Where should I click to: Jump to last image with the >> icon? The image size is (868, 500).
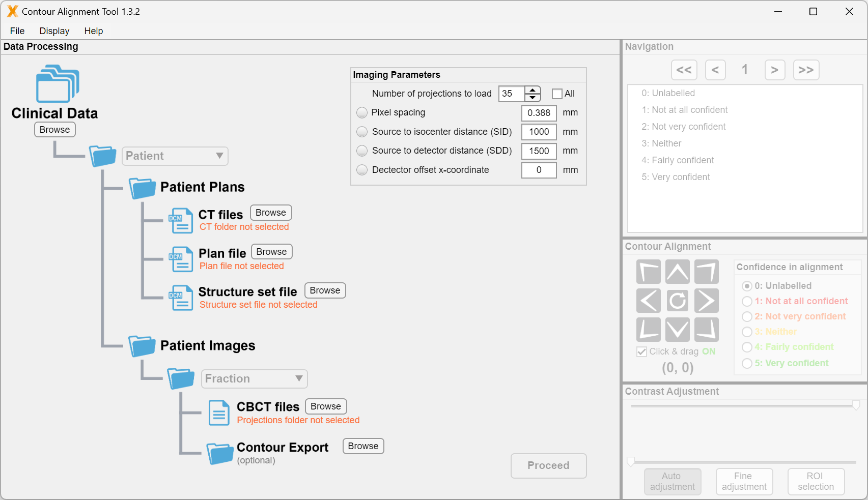806,70
